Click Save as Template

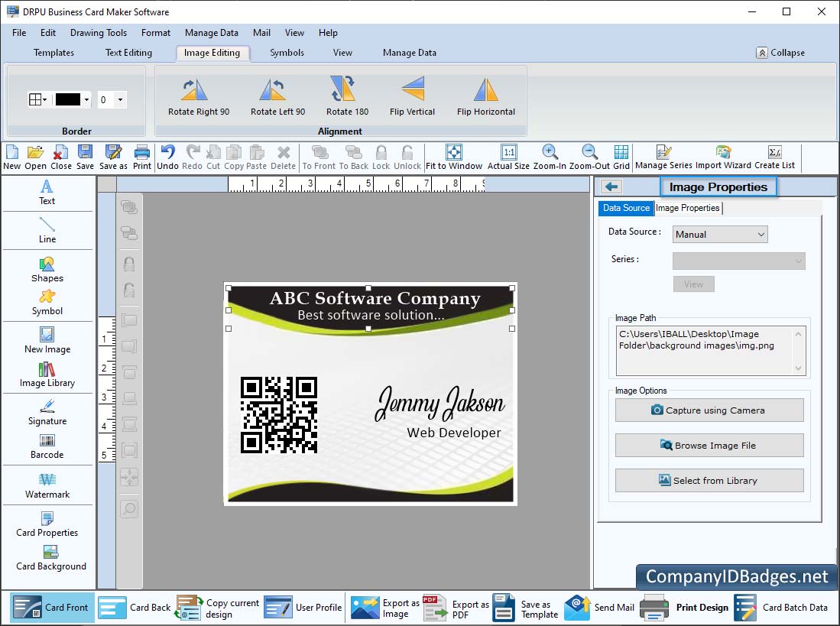pyautogui.click(x=526, y=607)
